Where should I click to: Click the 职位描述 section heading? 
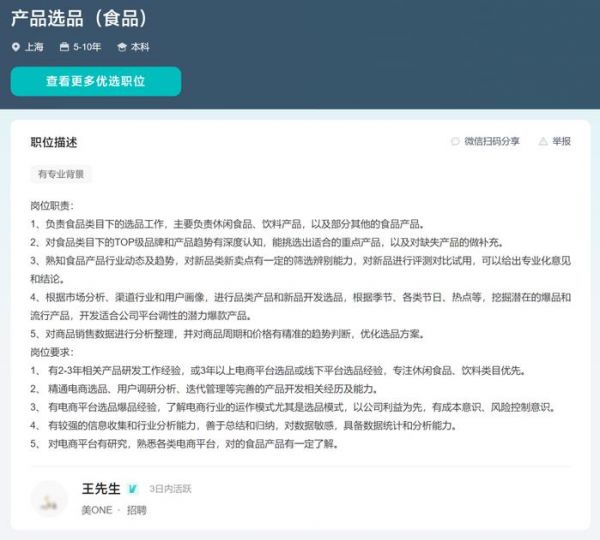(x=54, y=142)
